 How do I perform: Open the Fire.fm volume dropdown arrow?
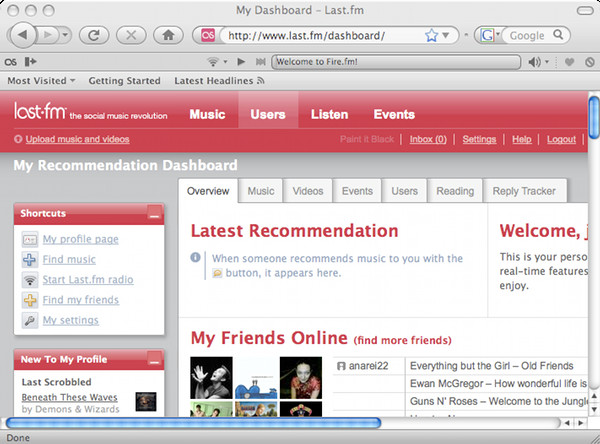point(547,62)
